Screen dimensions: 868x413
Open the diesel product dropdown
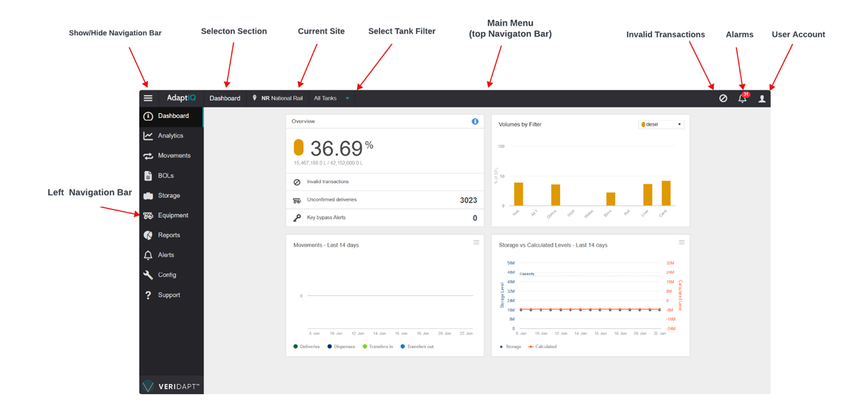660,124
